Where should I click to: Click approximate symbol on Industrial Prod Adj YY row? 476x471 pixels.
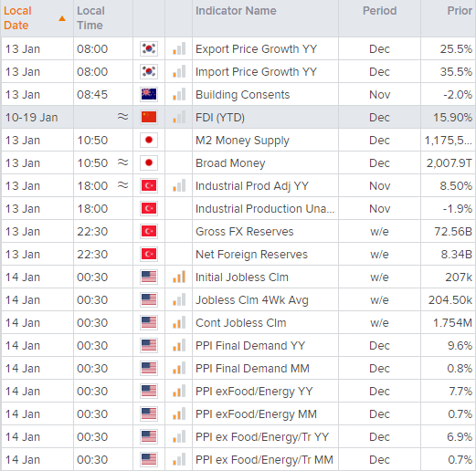[122, 185]
